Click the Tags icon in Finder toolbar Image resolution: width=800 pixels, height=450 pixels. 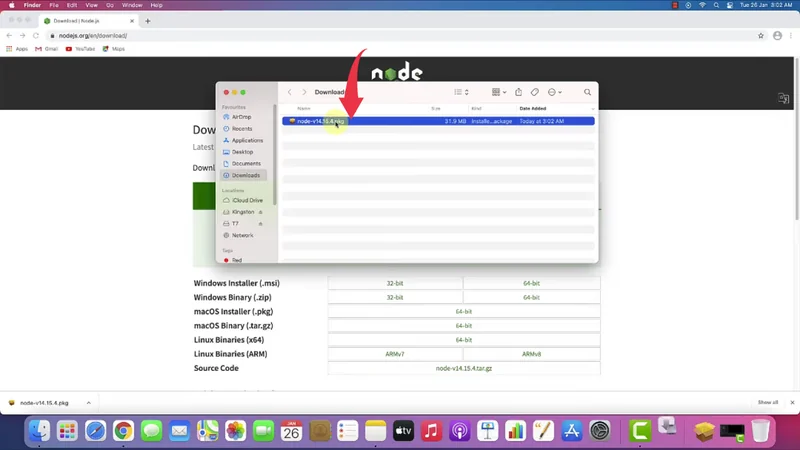coord(535,92)
